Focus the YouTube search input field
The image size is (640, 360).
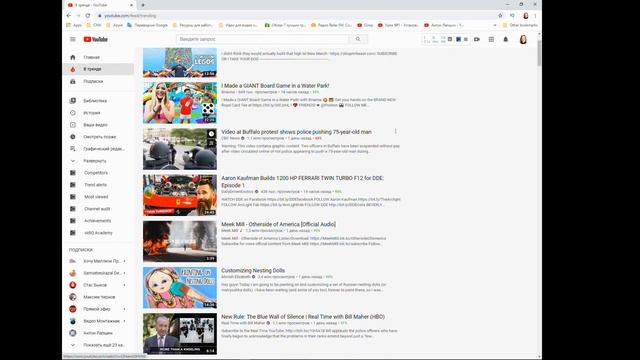point(263,39)
